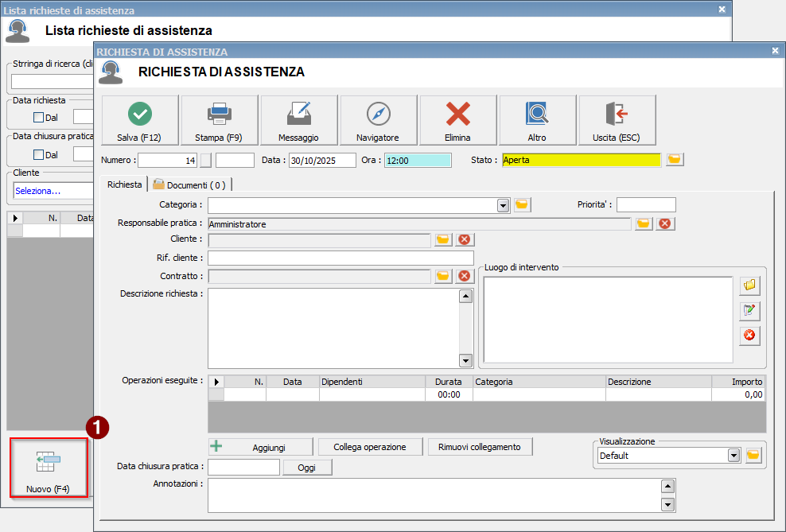Click the yellow Stato field showing Aperta
Image resolution: width=786 pixels, height=532 pixels.
point(581,160)
